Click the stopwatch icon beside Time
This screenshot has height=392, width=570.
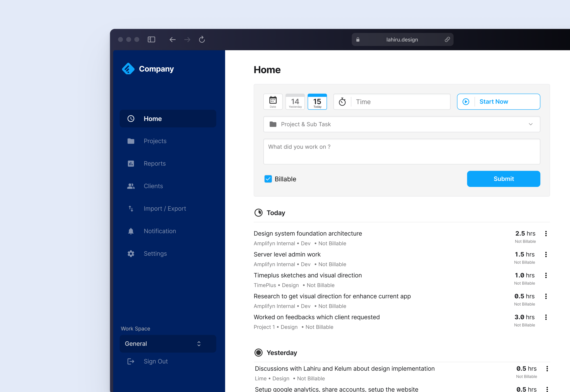(x=342, y=102)
